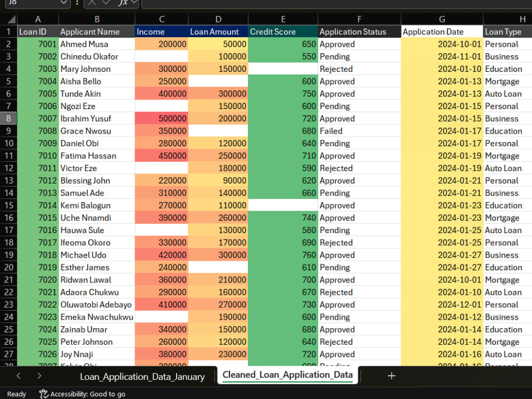The image size is (532, 399).
Task: Select column D header
Action: 218,19
